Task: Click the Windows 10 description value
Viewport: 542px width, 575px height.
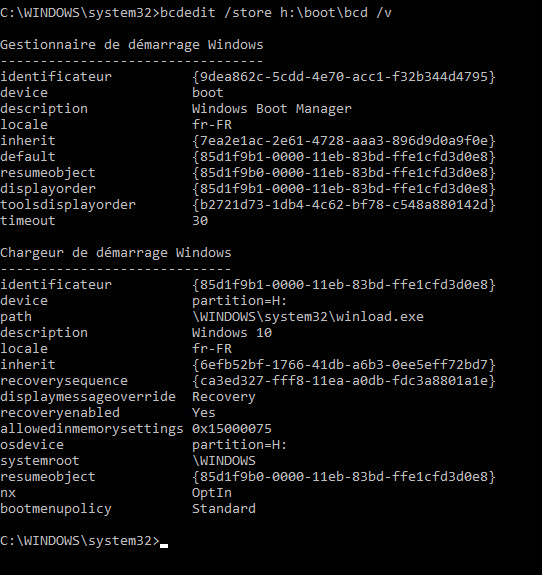Action: coord(232,333)
